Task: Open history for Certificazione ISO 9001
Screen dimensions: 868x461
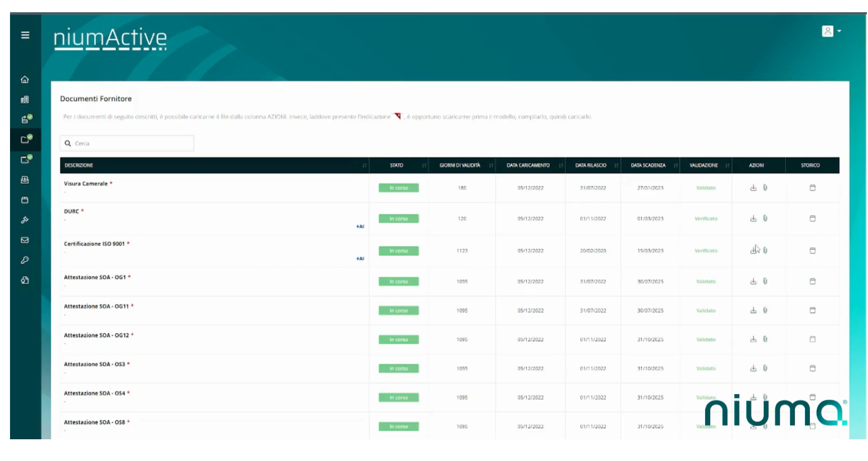Action: [812, 251]
